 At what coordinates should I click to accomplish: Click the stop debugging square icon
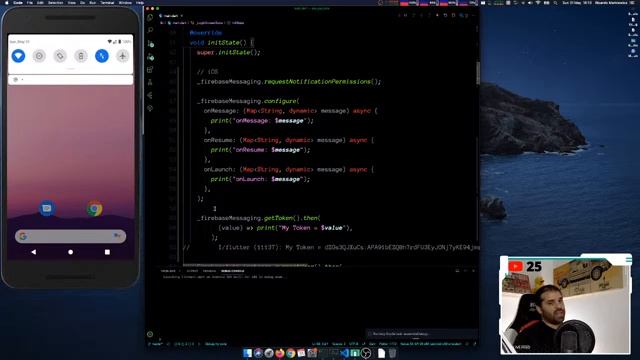(453, 16)
